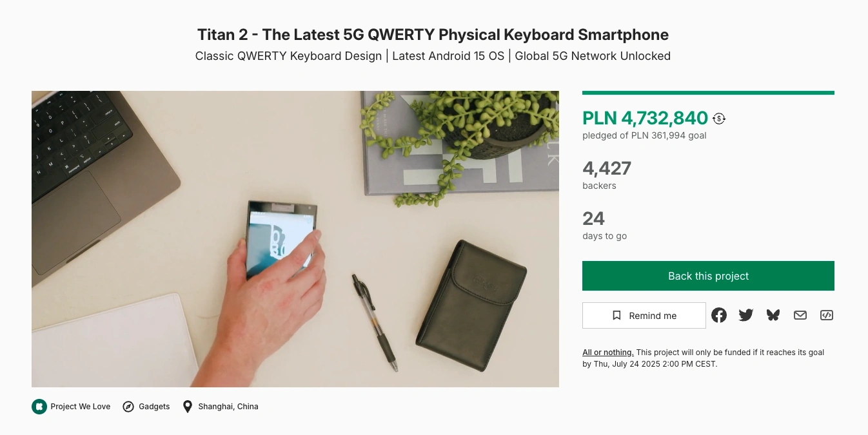868x435 pixels.
Task: Click the PLN 4,732,840 pledged amount
Action: click(x=645, y=118)
